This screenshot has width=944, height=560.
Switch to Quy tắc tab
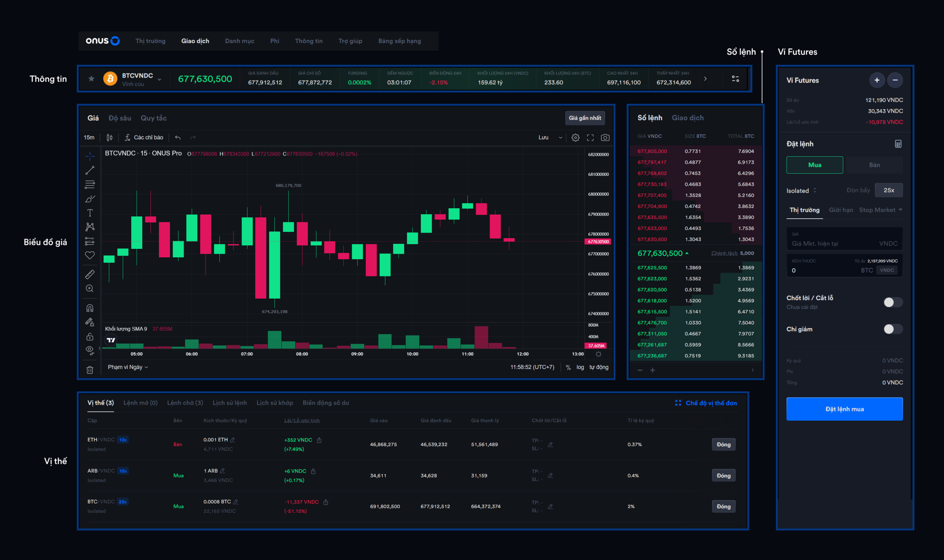154,118
